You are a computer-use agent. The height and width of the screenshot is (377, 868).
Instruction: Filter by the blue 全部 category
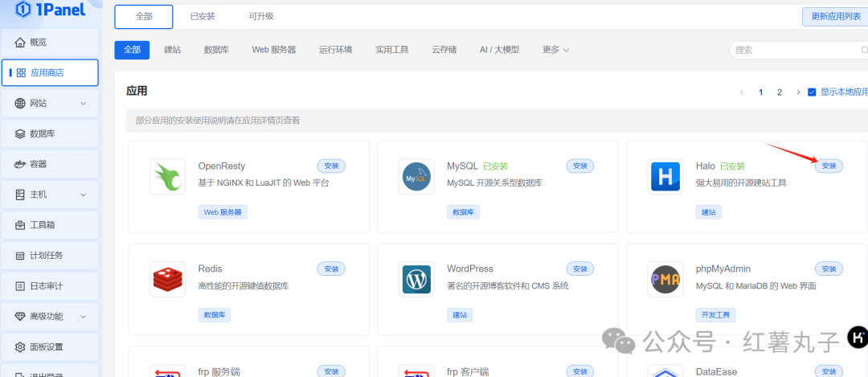[x=133, y=50]
